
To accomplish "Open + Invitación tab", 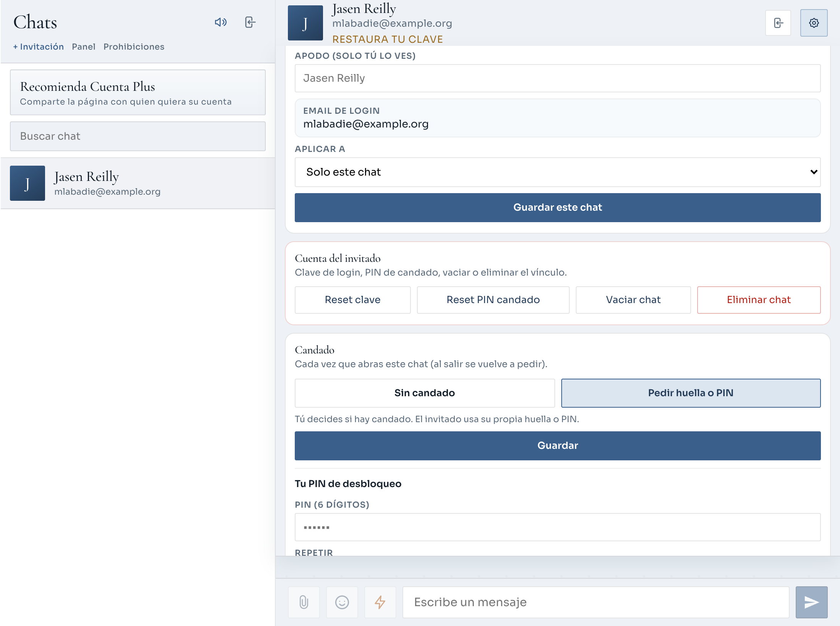I will 38,47.
